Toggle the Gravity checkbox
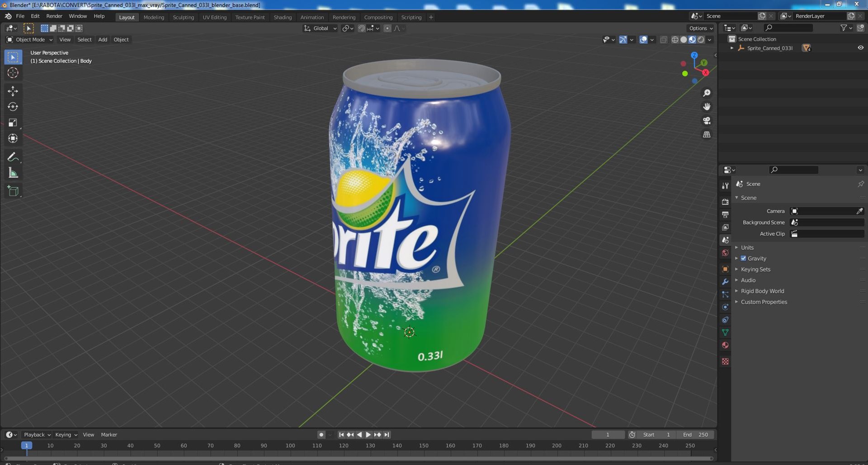The image size is (868, 465). click(743, 258)
